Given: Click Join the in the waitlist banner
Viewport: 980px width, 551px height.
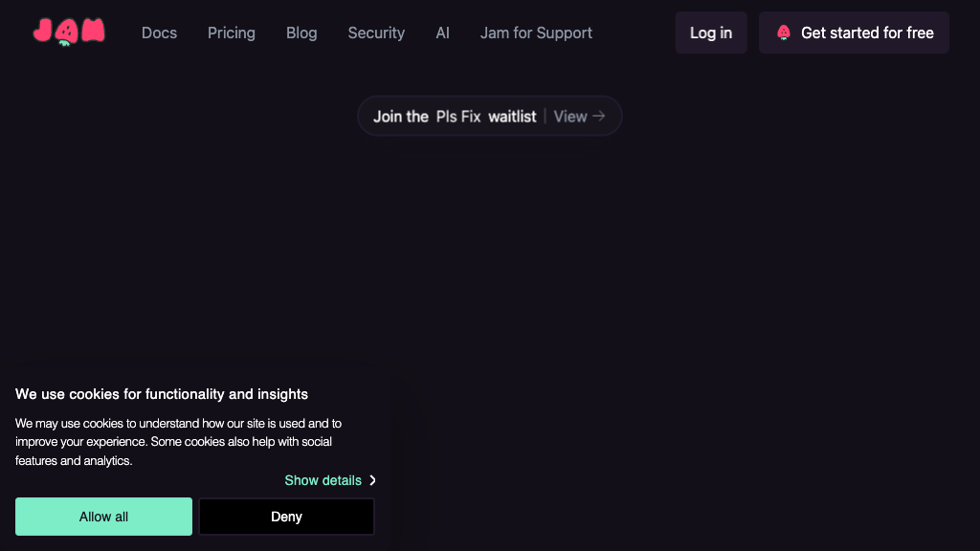Looking at the screenshot, I should pyautogui.click(x=401, y=117).
